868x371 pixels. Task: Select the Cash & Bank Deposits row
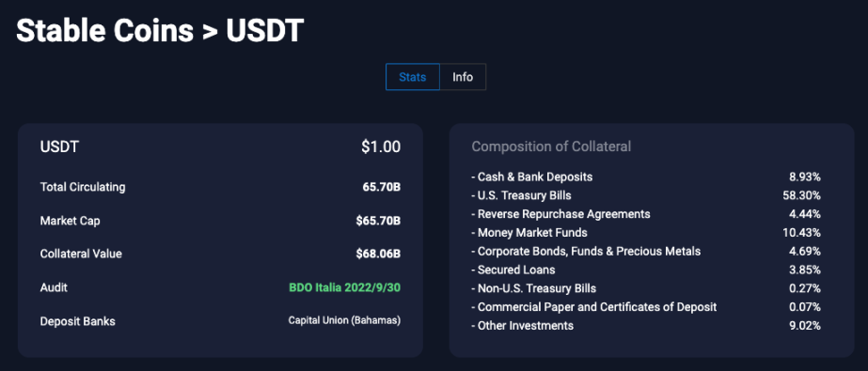click(646, 177)
